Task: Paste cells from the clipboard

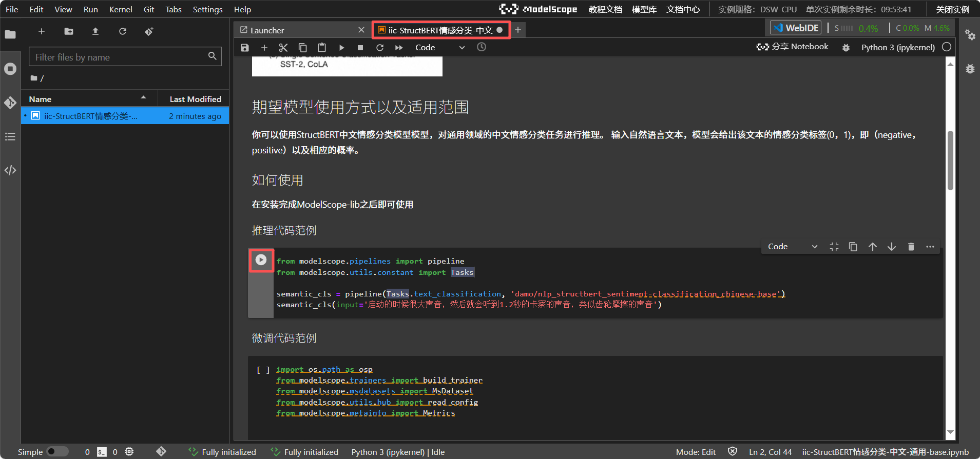Action: click(x=322, y=48)
